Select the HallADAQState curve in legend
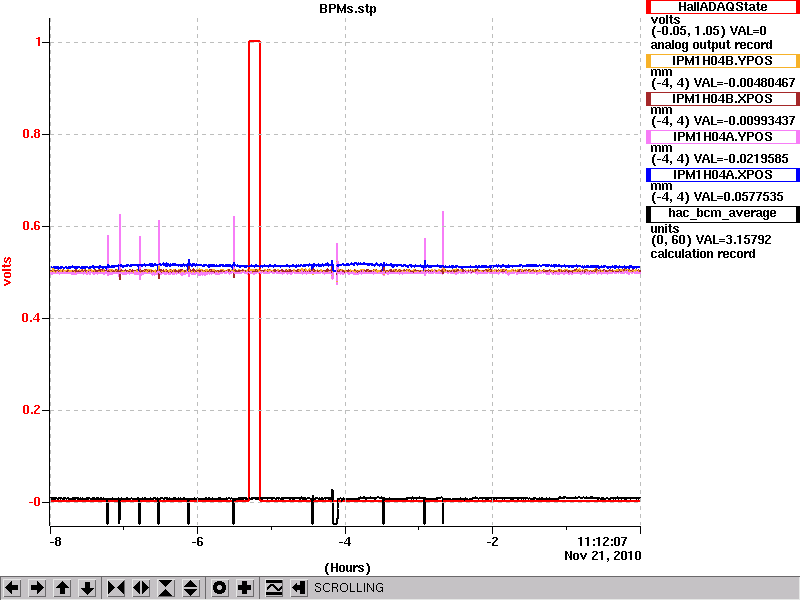 722,7
